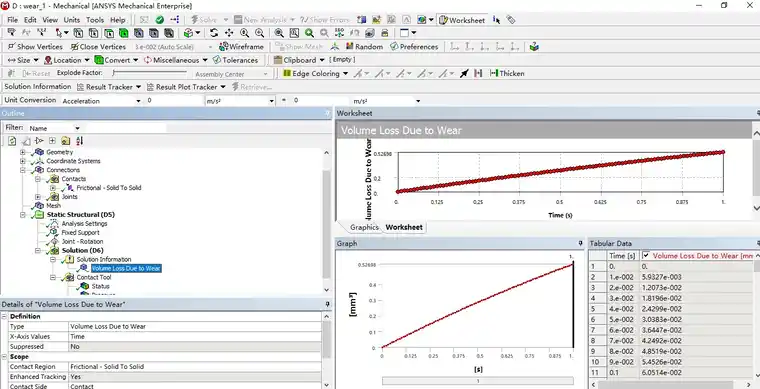Collapse the Contacts tree node
Viewport: 760px width, 389px height.
(38, 179)
